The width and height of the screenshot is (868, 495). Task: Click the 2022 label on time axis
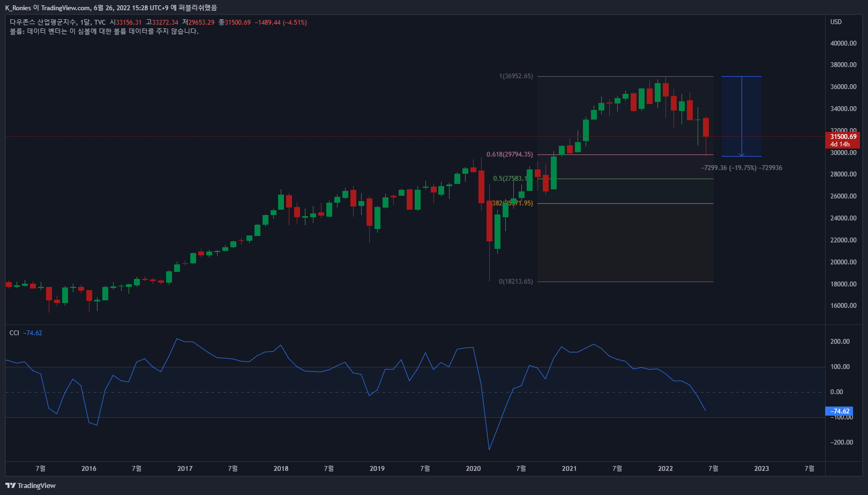665,469
